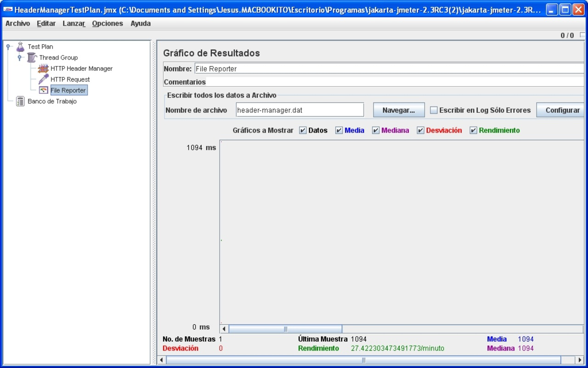Click the 1094 ms axis label

point(201,148)
